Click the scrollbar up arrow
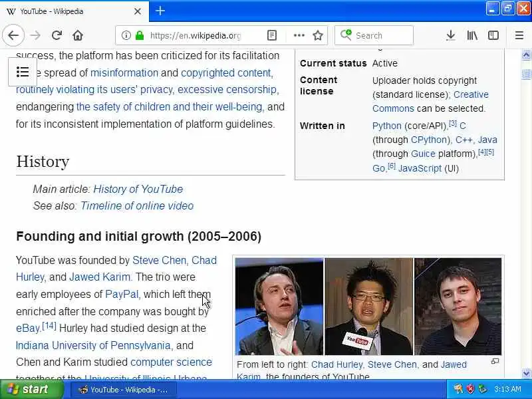The width and height of the screenshot is (532, 399). (526, 55)
